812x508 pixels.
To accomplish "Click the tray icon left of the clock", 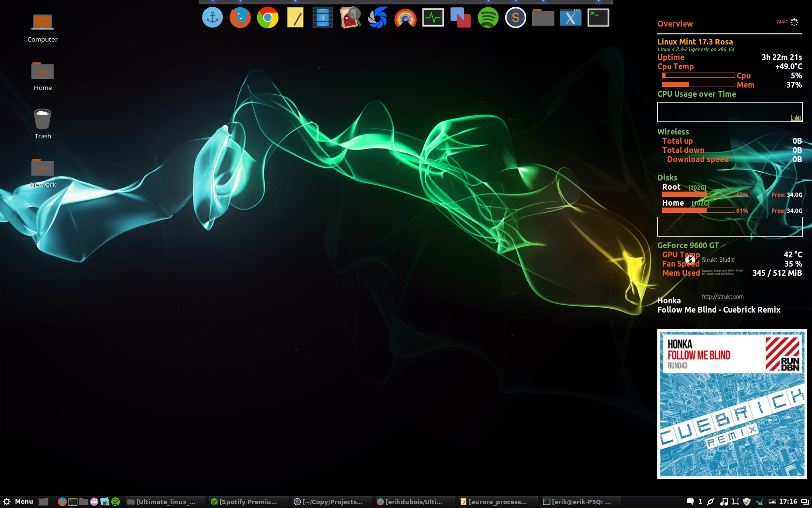I will pos(772,502).
